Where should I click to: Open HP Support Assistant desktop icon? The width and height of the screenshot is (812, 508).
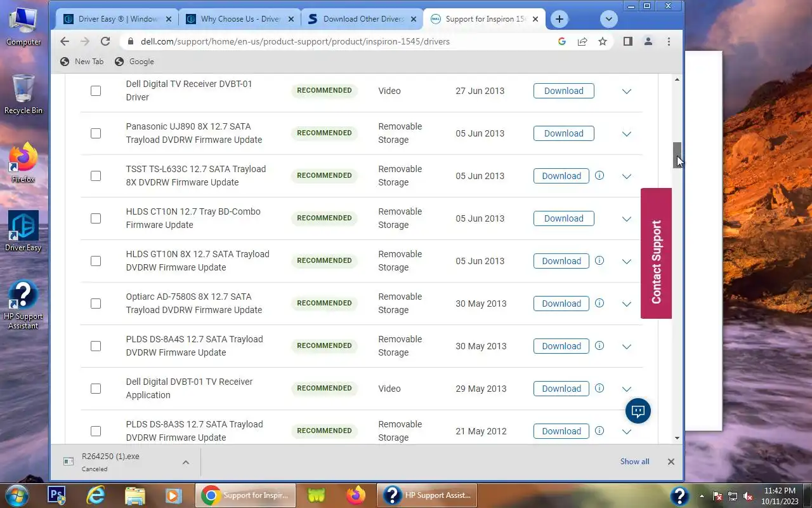point(23,305)
